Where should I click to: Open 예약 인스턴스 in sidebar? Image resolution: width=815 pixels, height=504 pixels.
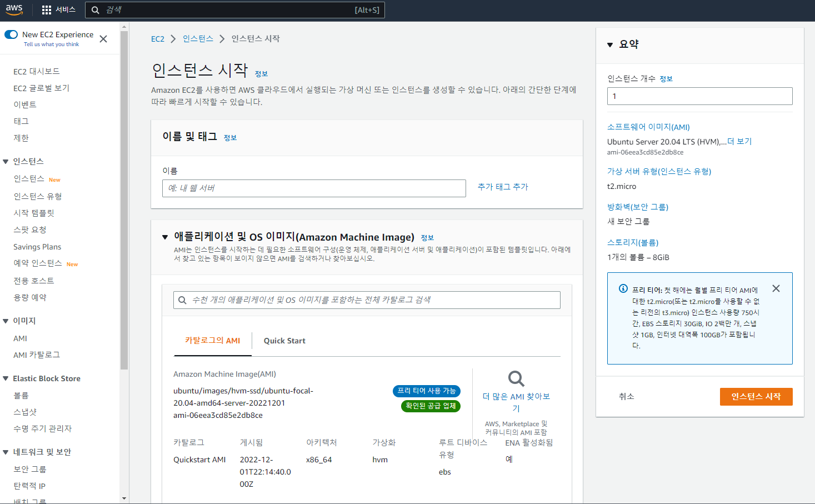pos(38,263)
